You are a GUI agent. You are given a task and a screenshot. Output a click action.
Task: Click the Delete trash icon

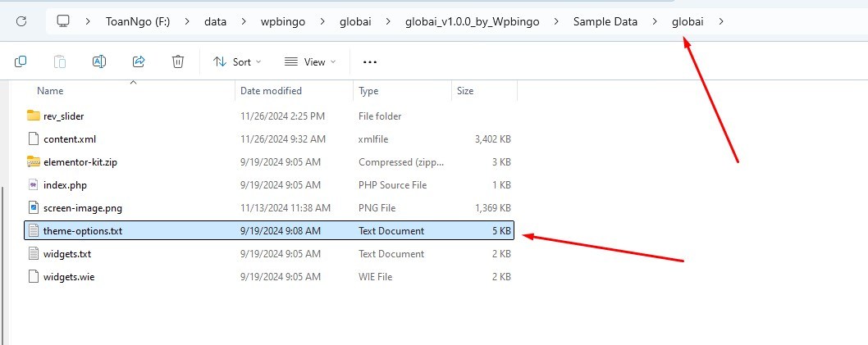[178, 61]
